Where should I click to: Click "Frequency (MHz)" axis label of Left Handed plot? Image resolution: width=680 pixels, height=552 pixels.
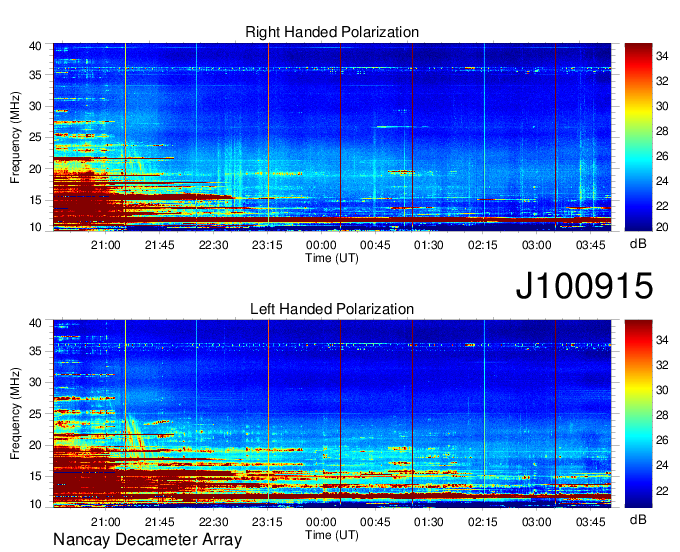pyautogui.click(x=15, y=414)
